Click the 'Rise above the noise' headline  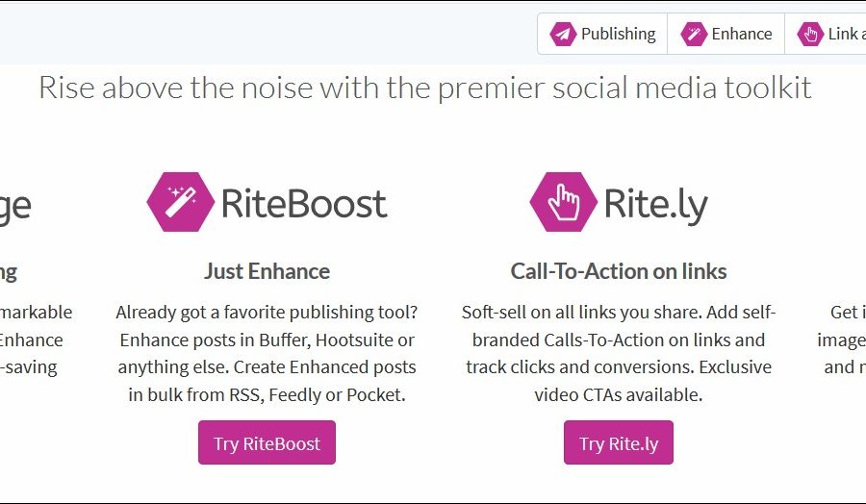click(x=425, y=88)
